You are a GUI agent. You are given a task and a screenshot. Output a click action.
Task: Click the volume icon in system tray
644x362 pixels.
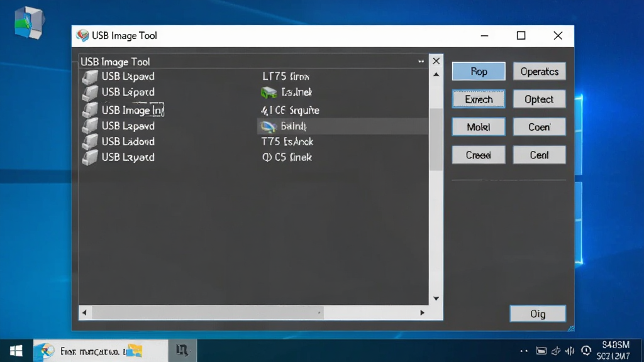pos(570,351)
